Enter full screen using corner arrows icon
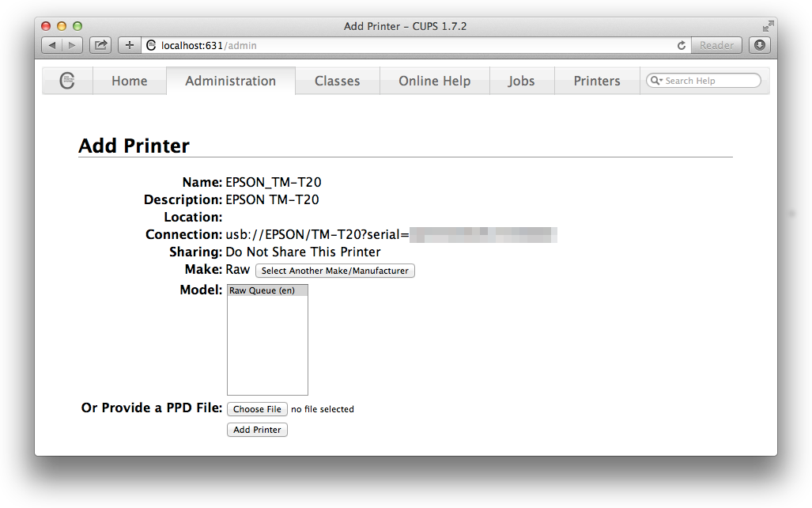The width and height of the screenshot is (812, 508). click(x=767, y=26)
